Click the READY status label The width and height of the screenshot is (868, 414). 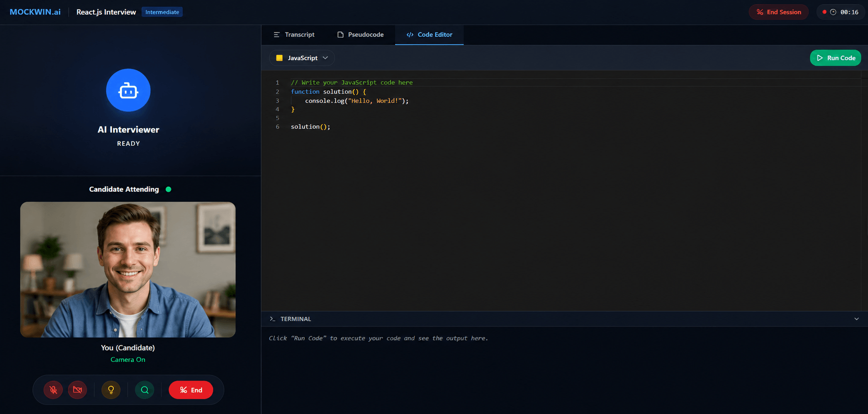(x=129, y=143)
